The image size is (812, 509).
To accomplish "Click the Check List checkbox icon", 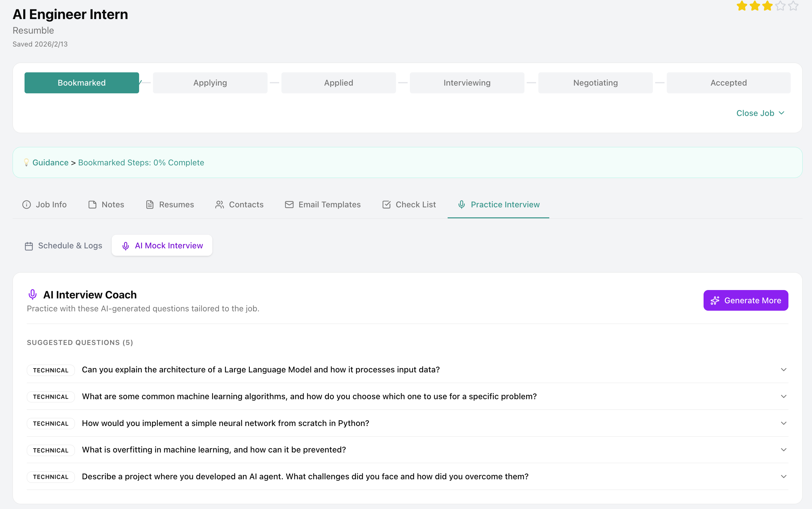I will tap(386, 205).
